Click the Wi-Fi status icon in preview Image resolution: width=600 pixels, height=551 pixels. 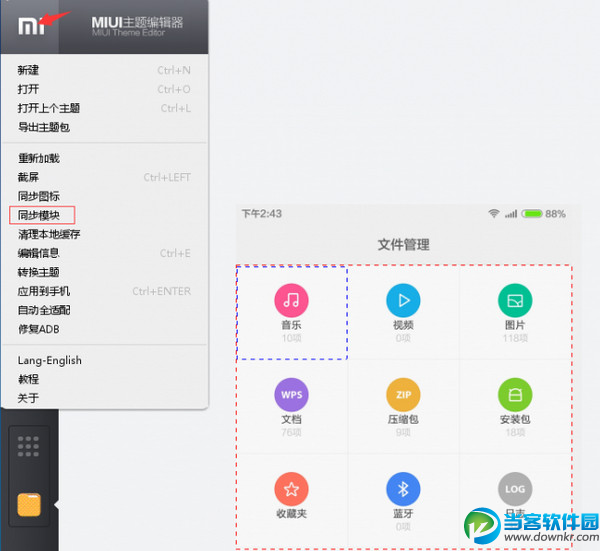pyautogui.click(x=494, y=214)
